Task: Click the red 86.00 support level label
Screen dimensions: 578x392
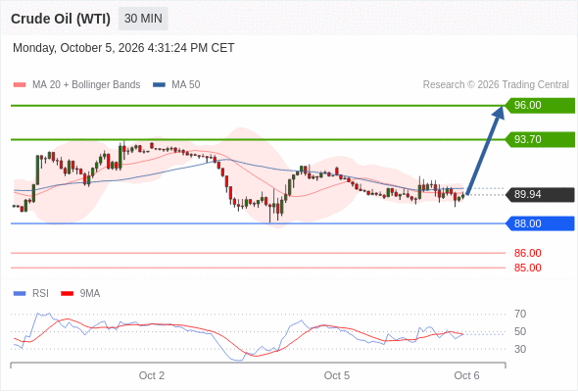Action: click(x=527, y=254)
